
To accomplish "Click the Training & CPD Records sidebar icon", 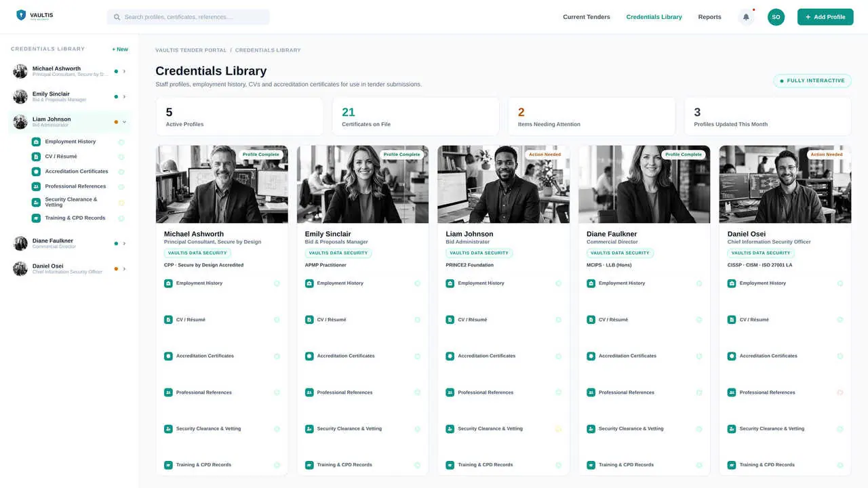I will point(36,218).
